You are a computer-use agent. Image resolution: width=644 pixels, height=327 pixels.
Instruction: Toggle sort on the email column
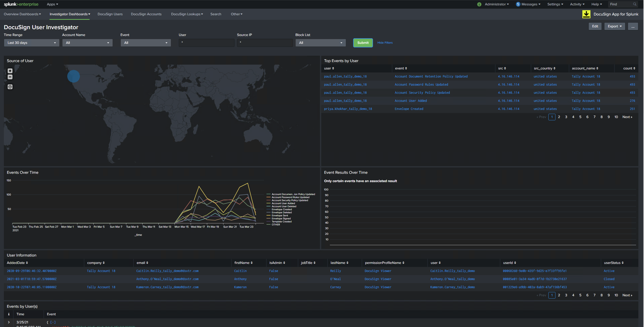[x=142, y=263]
